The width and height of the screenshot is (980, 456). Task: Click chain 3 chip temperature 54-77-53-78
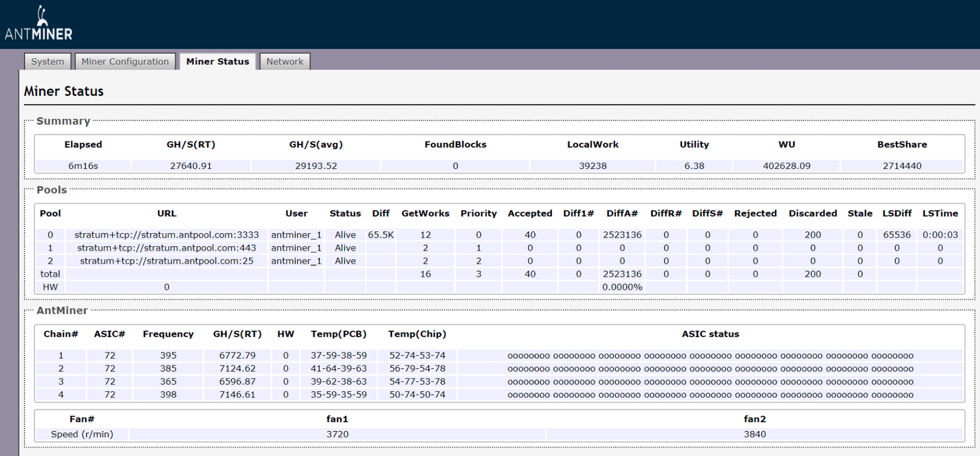point(418,381)
